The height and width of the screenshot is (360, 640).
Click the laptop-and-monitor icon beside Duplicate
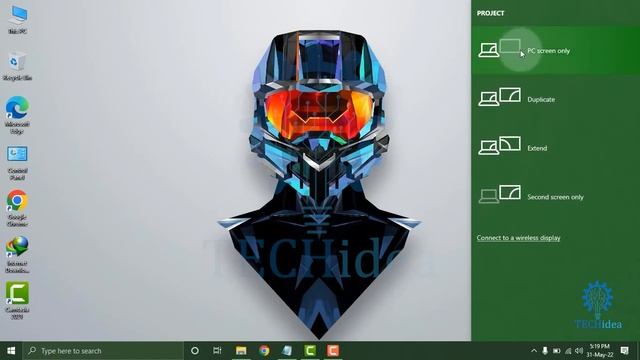499,97
